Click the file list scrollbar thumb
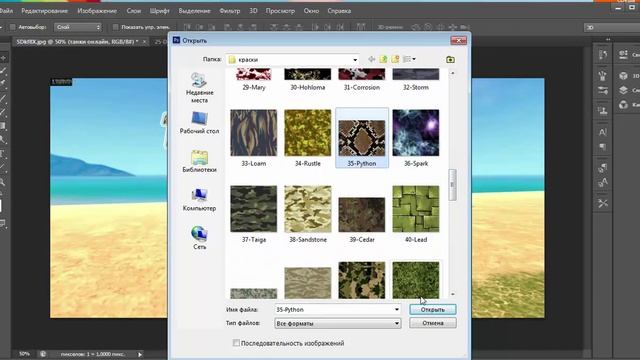 [452, 185]
